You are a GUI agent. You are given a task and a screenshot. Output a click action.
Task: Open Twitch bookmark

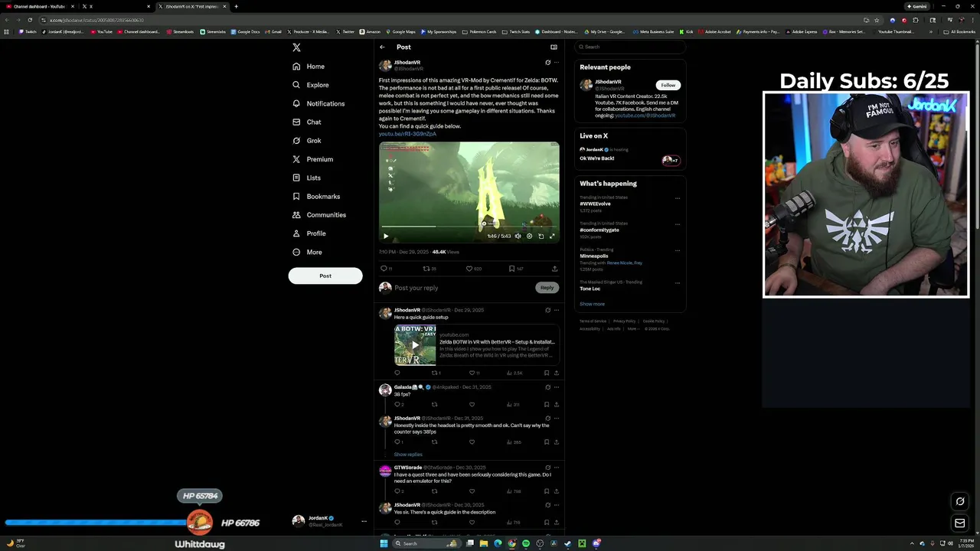point(28,31)
